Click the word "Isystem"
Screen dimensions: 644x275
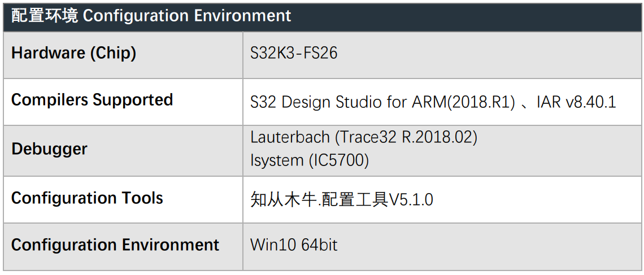point(277,160)
